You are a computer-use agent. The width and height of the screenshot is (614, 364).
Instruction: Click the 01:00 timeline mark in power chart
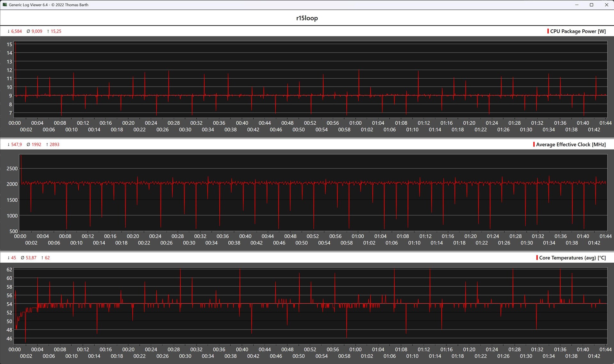pyautogui.click(x=355, y=123)
